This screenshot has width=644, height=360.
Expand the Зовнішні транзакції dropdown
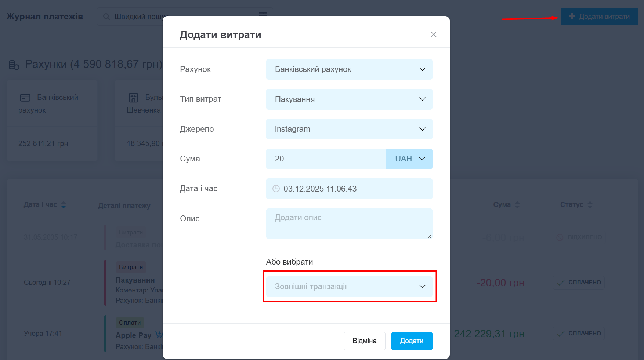click(349, 287)
